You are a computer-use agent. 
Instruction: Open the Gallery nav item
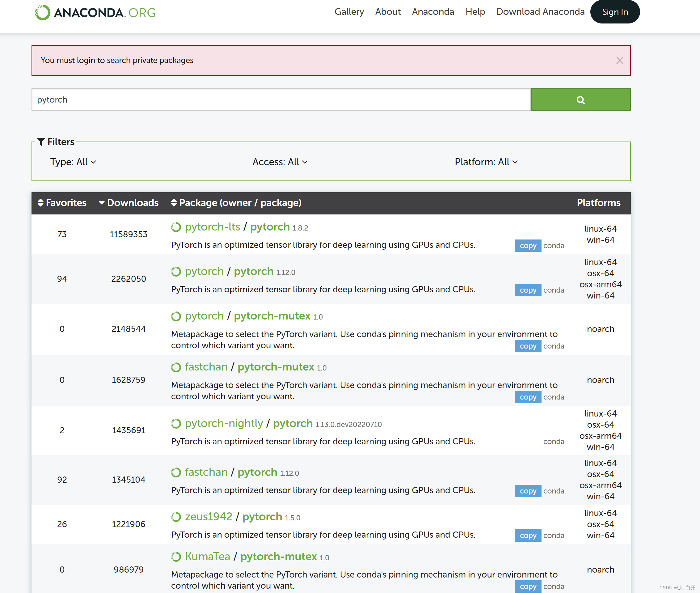tap(349, 12)
